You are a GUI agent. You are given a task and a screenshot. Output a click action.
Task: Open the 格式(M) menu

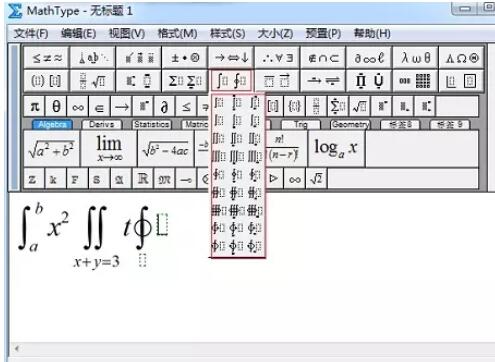point(177,33)
